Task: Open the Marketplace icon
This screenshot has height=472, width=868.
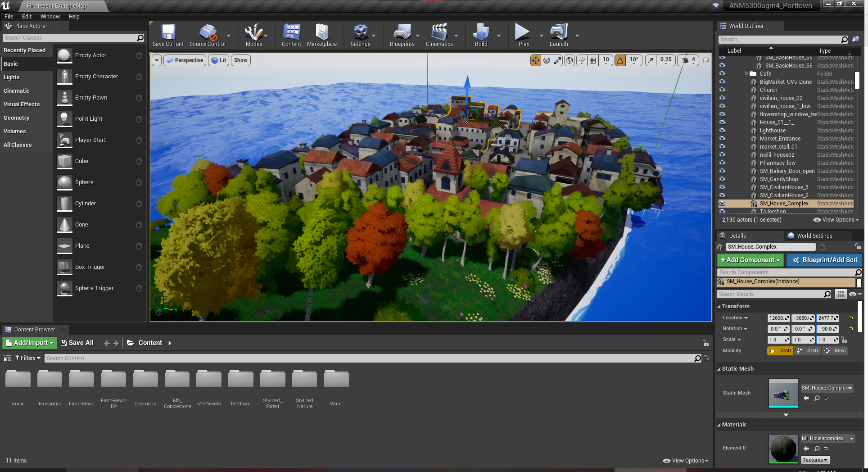Action: pyautogui.click(x=322, y=35)
